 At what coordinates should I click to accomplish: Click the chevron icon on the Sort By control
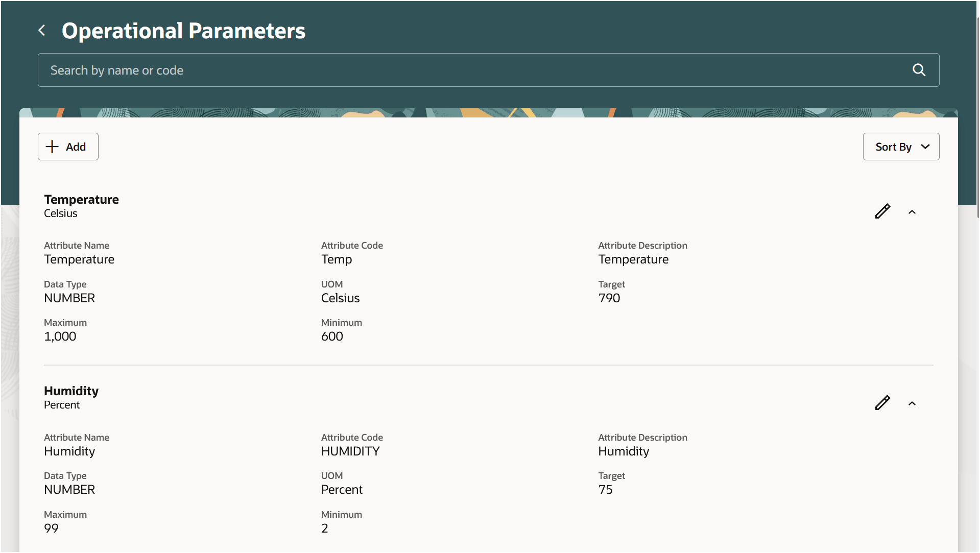[x=925, y=147]
